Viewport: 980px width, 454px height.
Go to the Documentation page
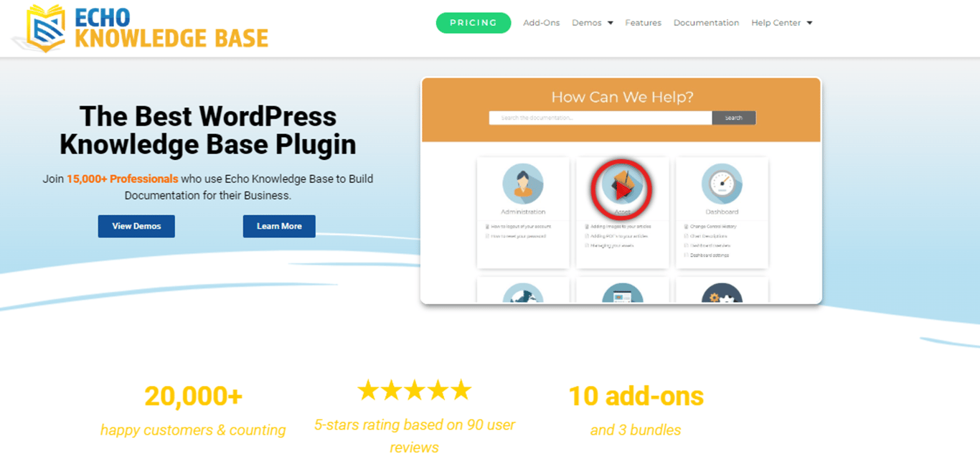pyautogui.click(x=706, y=23)
